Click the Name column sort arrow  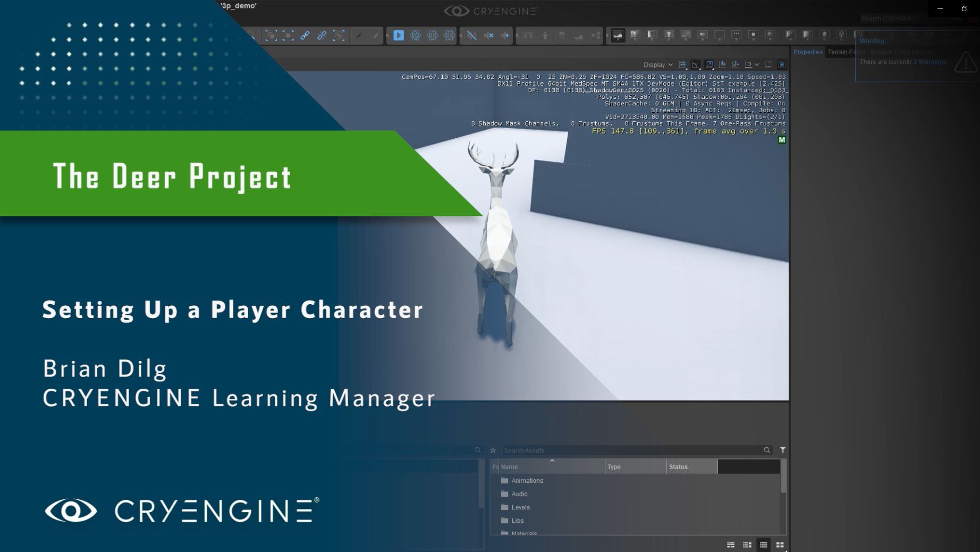tap(552, 462)
